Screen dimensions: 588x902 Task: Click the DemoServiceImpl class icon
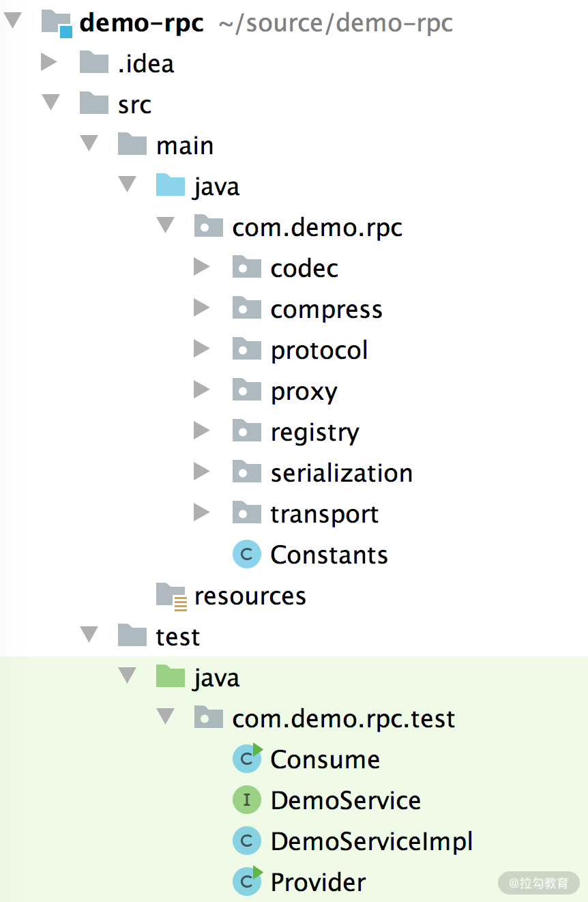(247, 841)
